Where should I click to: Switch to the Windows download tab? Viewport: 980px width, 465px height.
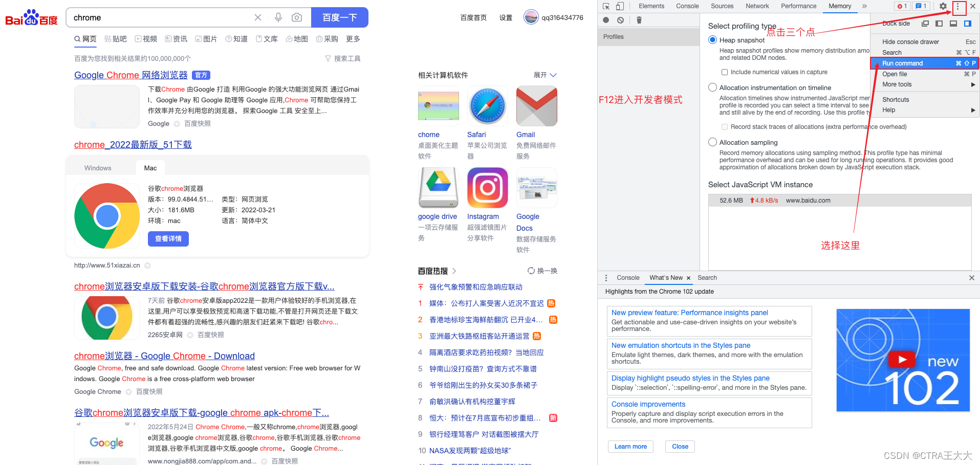tap(98, 168)
